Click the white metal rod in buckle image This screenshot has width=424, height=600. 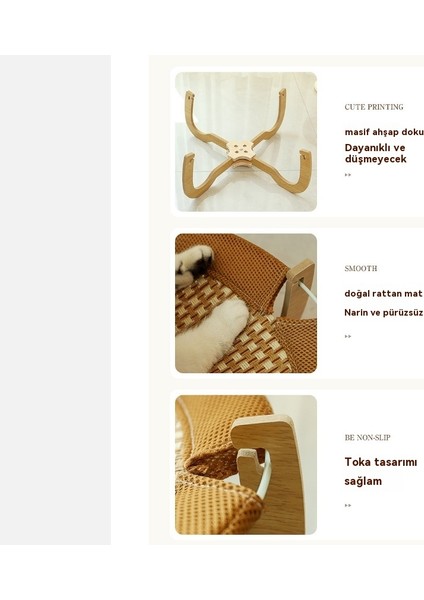pyautogui.click(x=265, y=476)
